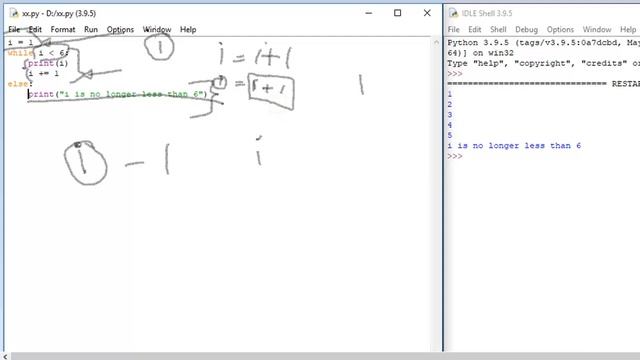This screenshot has width=640, height=360.
Task: Minimize the xx.py editor window
Action: [x=369, y=13]
